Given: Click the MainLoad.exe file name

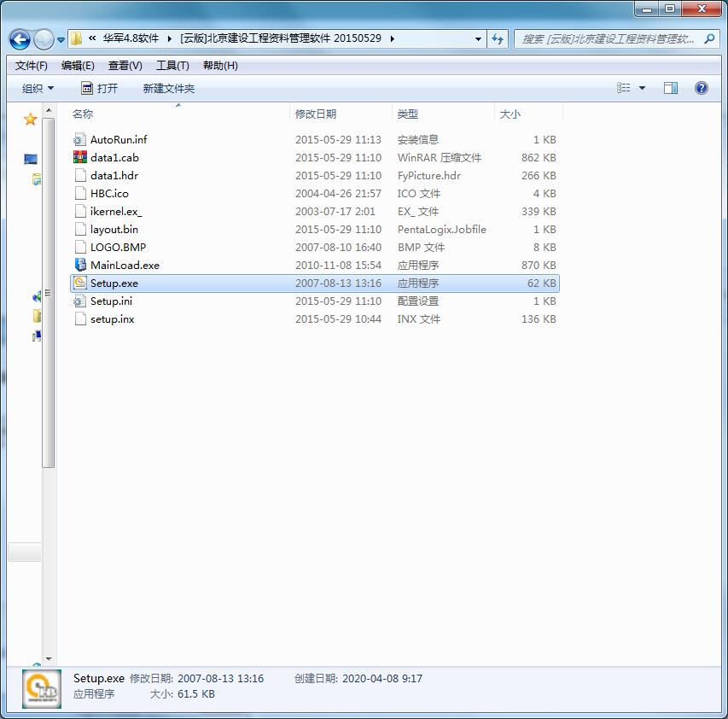Looking at the screenshot, I should [x=125, y=266].
